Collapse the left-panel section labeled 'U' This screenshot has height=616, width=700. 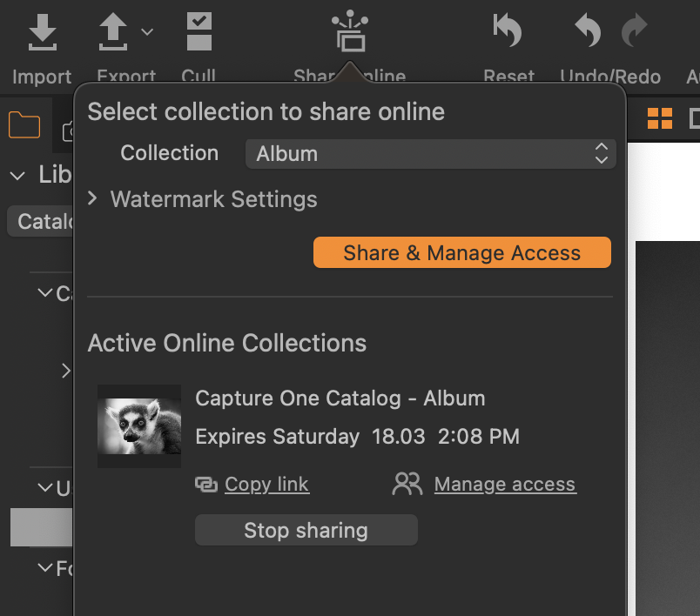click(45, 487)
